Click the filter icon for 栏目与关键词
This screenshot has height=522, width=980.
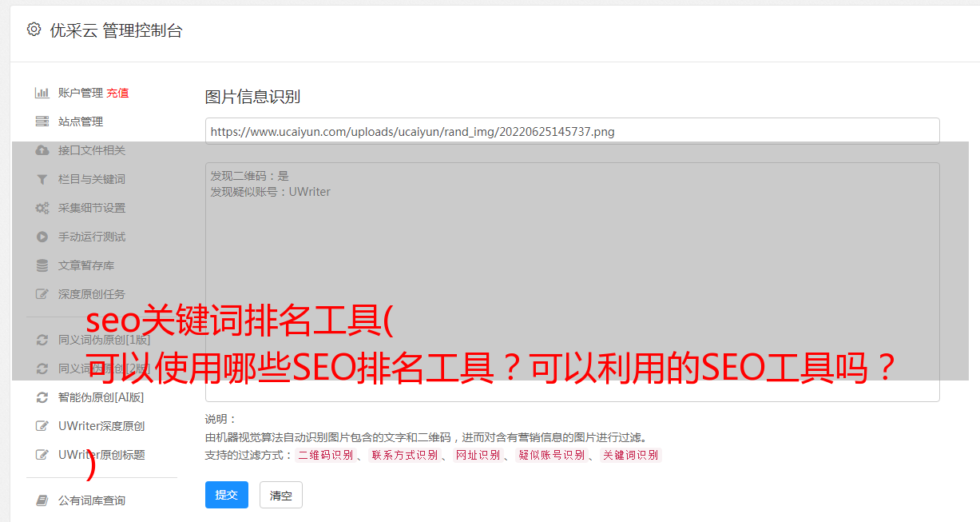pyautogui.click(x=42, y=179)
